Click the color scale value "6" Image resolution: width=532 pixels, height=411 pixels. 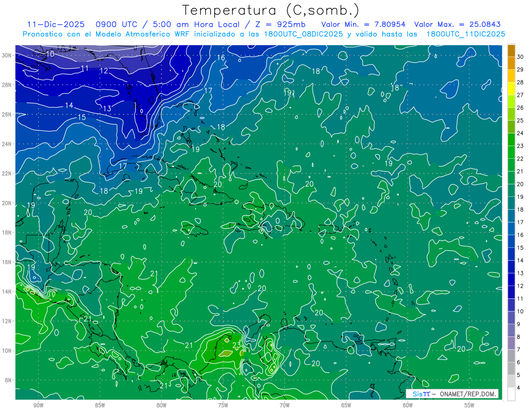click(519, 362)
